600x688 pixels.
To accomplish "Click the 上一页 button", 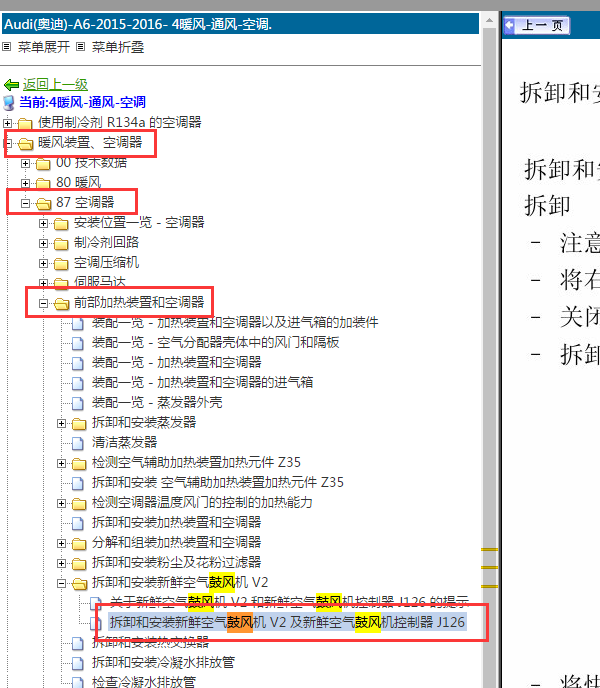I will tap(536, 25).
